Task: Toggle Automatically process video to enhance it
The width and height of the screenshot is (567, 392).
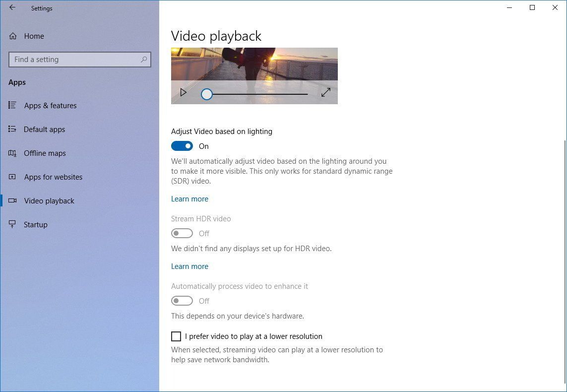Action: [x=182, y=301]
